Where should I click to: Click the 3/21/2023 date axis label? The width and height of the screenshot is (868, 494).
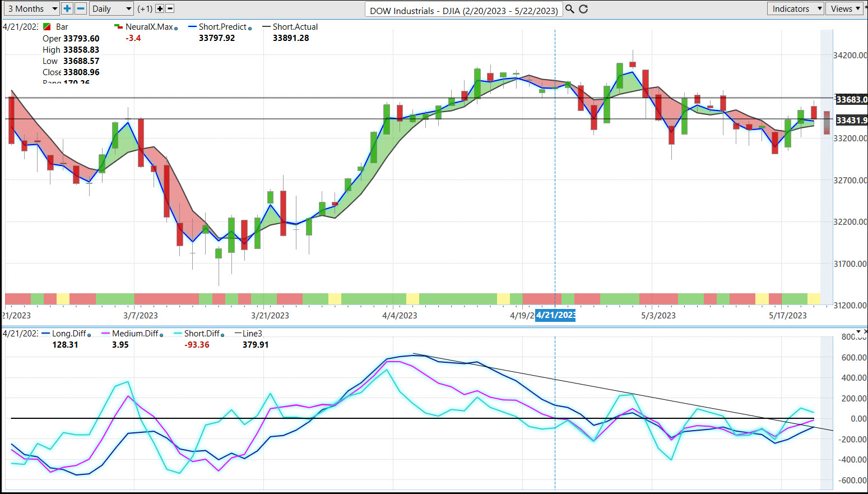click(x=270, y=315)
